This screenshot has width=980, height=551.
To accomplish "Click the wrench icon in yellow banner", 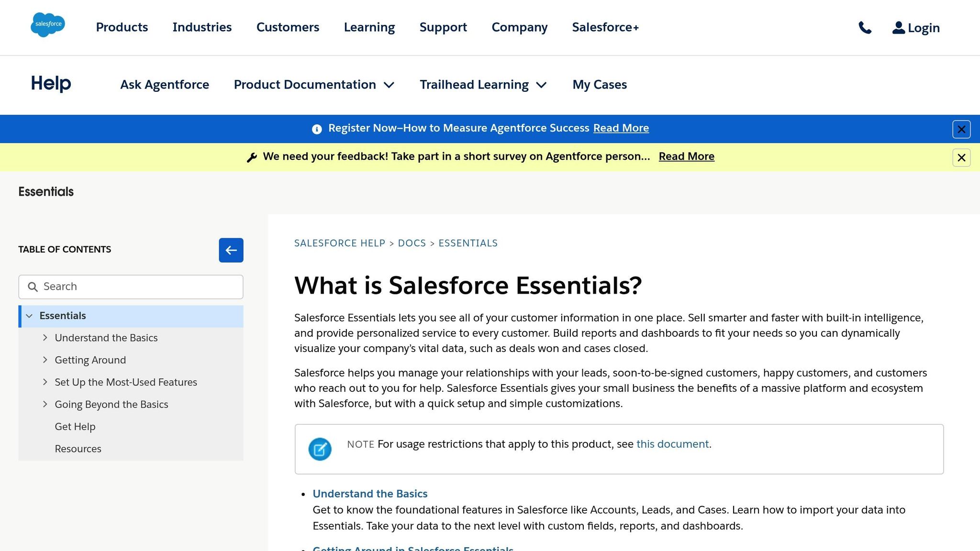I will [x=252, y=157].
